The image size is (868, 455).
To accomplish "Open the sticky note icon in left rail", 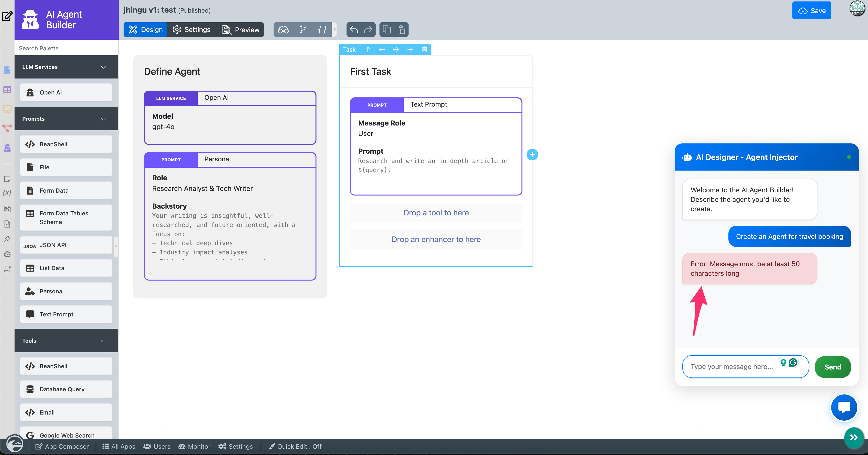I will pos(7,179).
